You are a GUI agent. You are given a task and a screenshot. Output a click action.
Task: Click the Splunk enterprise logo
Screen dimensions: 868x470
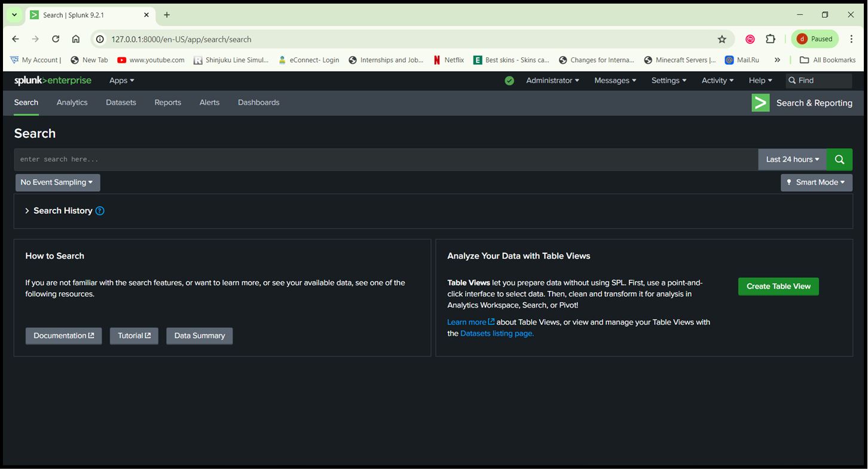tap(53, 80)
